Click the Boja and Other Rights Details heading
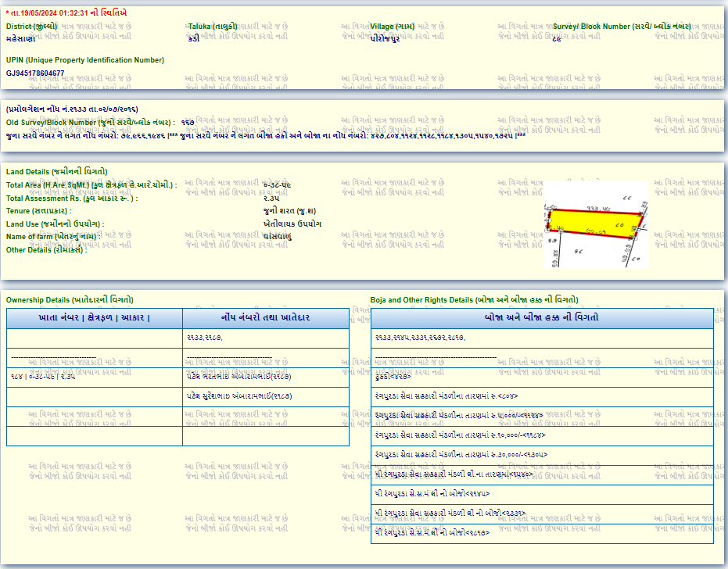The image size is (728, 569). click(475, 300)
